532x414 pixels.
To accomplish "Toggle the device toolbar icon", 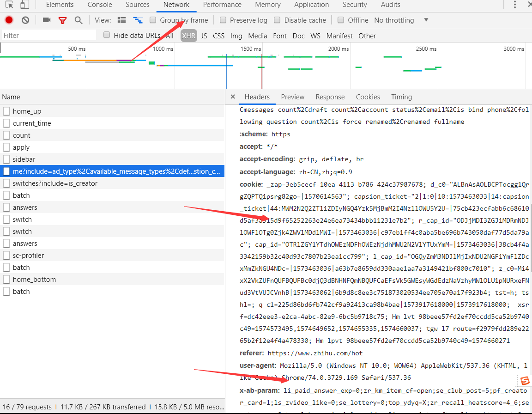I will tap(24, 5).
